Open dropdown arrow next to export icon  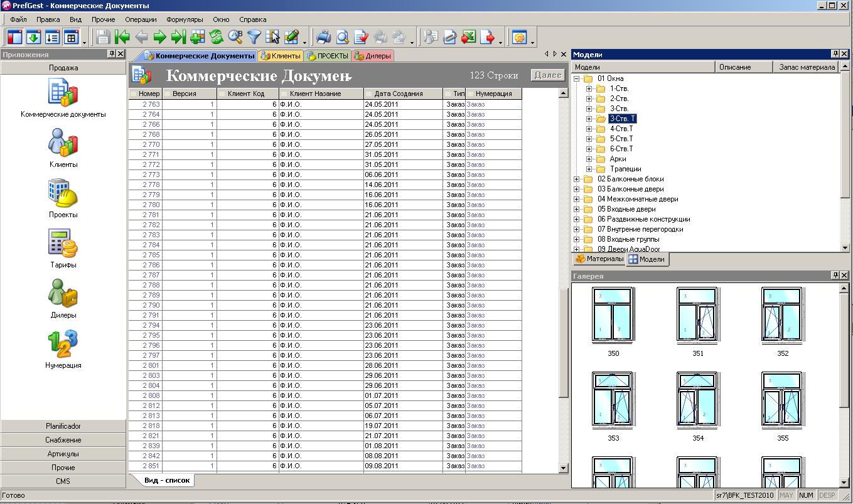(x=500, y=41)
